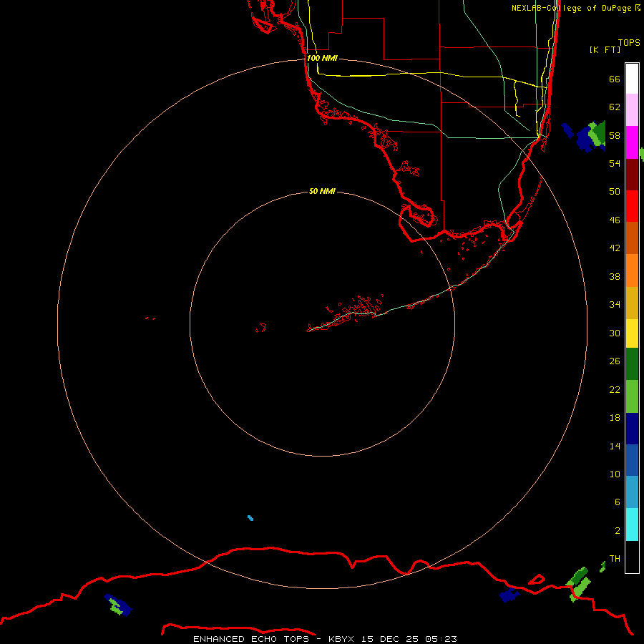
Task: Click the white top swatch of the tops legend
Action: tap(632, 79)
